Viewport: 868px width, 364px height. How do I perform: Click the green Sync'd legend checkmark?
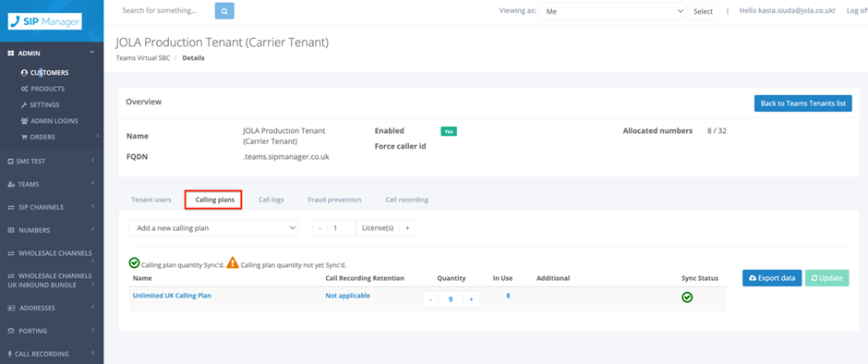pyautogui.click(x=134, y=263)
